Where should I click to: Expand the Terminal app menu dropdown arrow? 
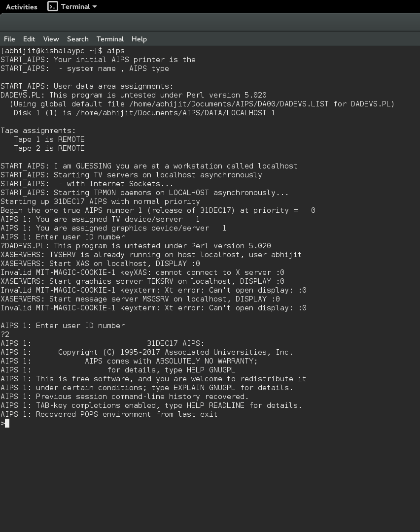click(95, 7)
